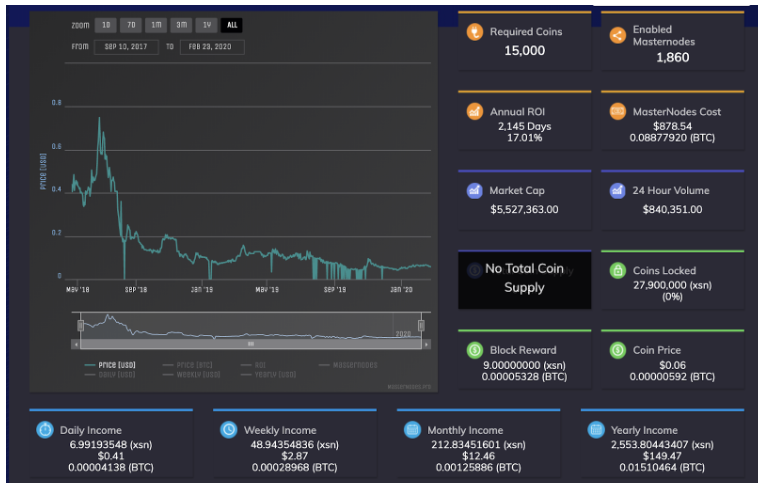The image size is (764, 488).
Task: Select the 1m zoom range
Action: click(156, 25)
